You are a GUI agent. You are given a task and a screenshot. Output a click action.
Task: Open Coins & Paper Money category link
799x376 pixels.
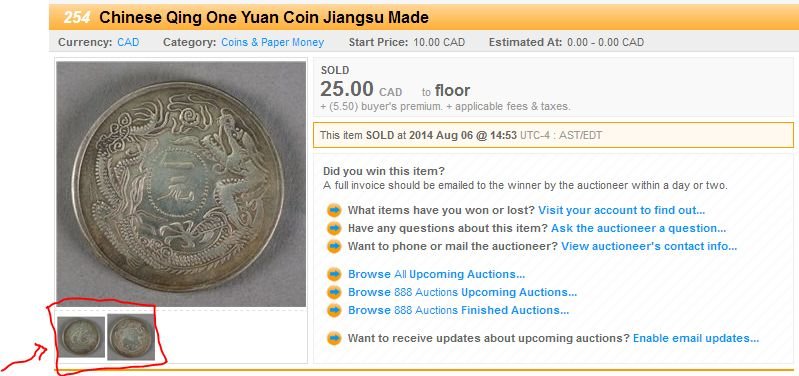click(272, 42)
